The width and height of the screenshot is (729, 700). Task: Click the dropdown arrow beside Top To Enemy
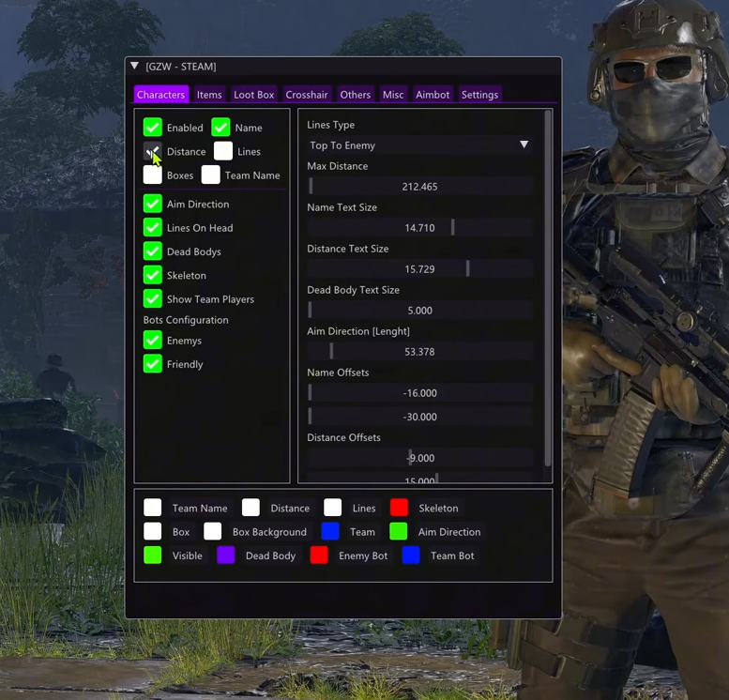point(524,145)
